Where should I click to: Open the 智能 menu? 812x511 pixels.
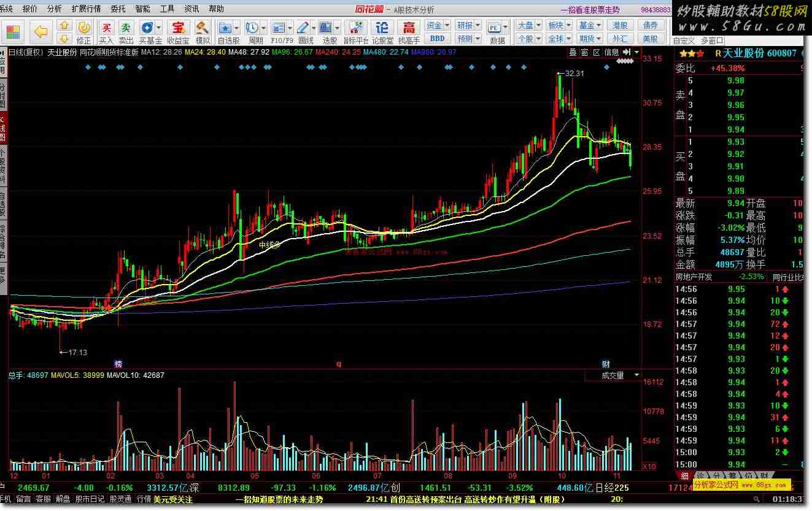pyautogui.click(x=142, y=9)
